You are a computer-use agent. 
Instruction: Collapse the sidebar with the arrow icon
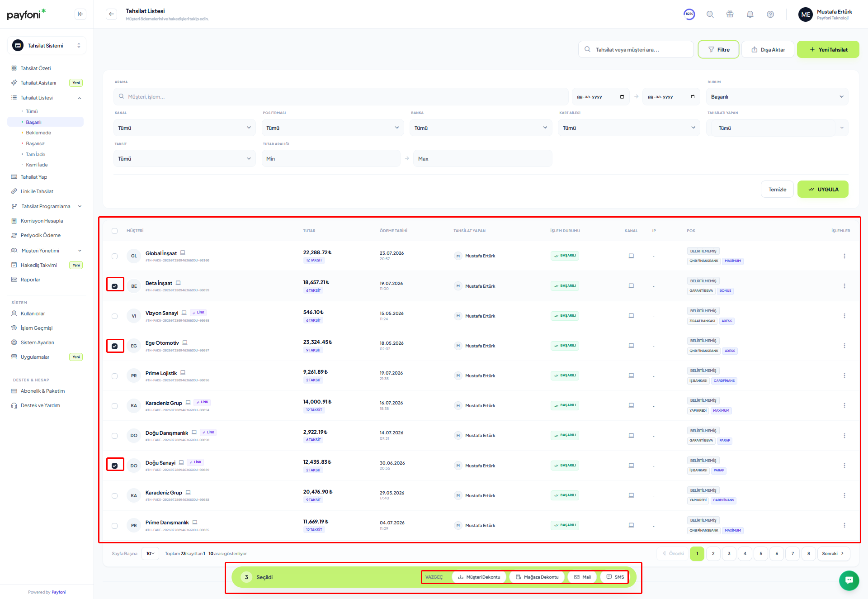coord(80,14)
